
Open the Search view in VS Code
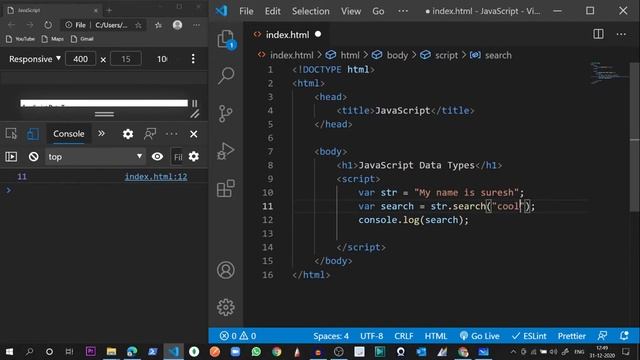[226, 76]
